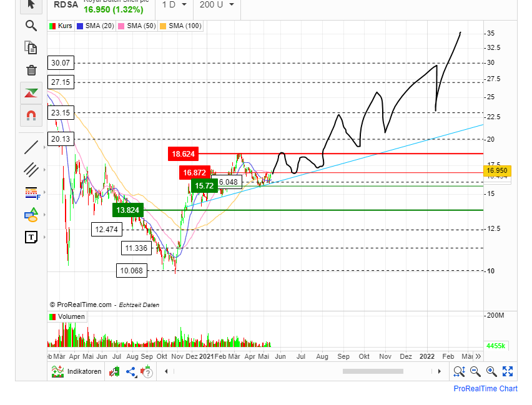Expand the channel lines tool options arrow
The height and width of the screenshot is (405, 532).
(44, 170)
